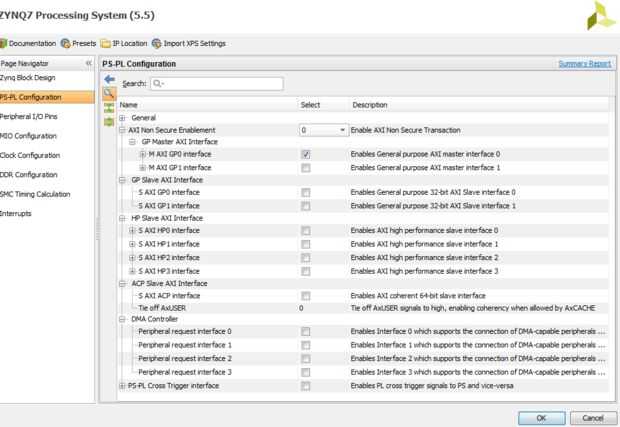Select S AXI ACP interface row label

[169, 296]
